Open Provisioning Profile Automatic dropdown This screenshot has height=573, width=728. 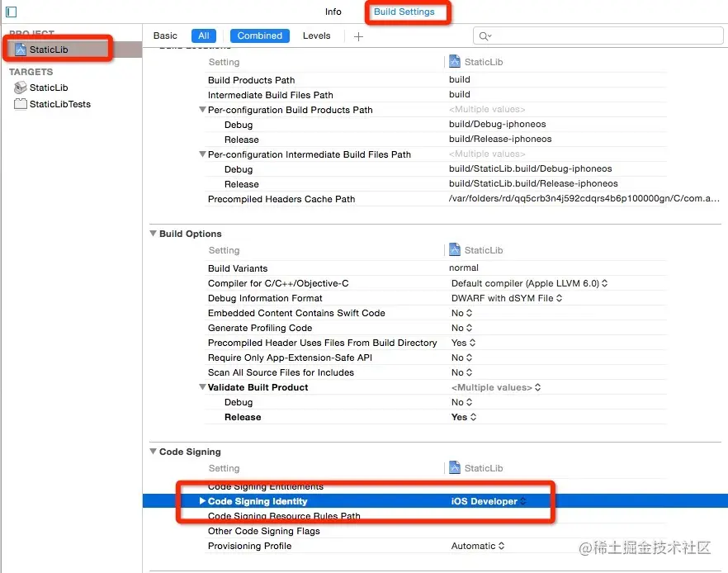point(477,546)
